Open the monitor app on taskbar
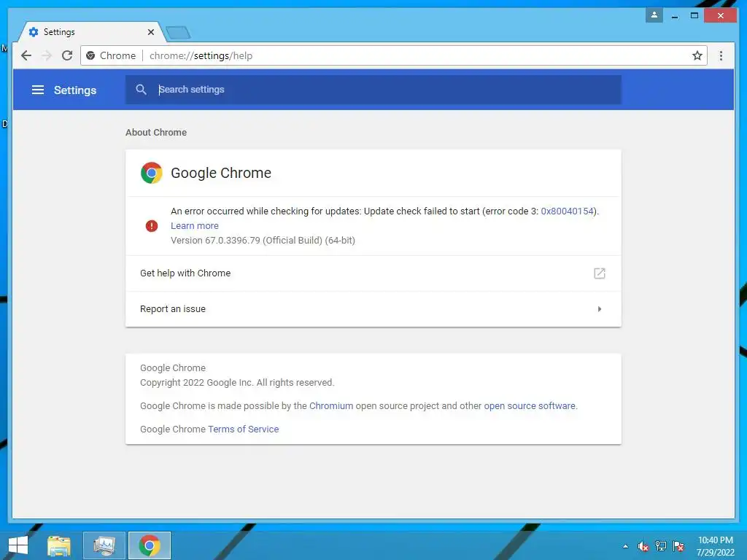This screenshot has height=560, width=747. [104, 545]
